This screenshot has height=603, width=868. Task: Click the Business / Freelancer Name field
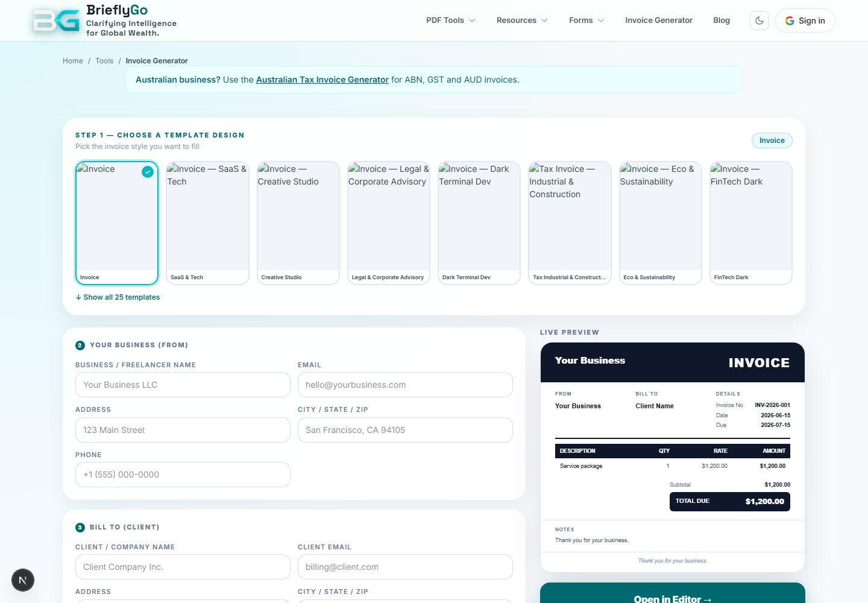[183, 385]
